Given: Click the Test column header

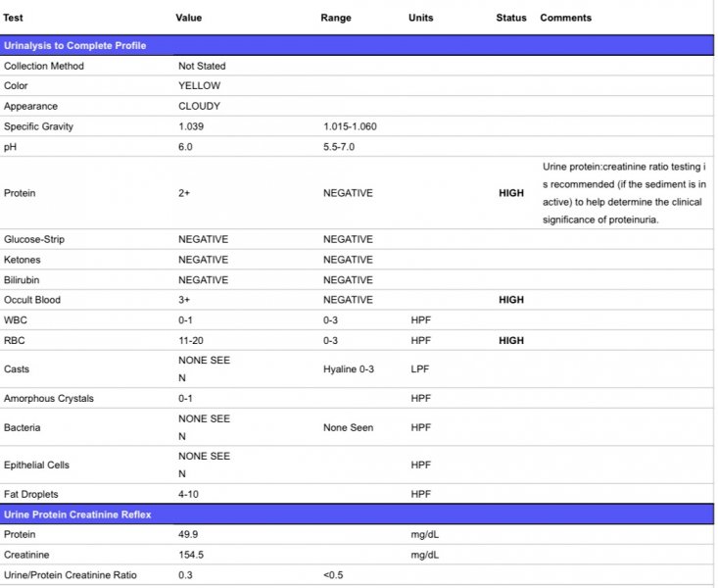Looking at the screenshot, I should point(14,18).
